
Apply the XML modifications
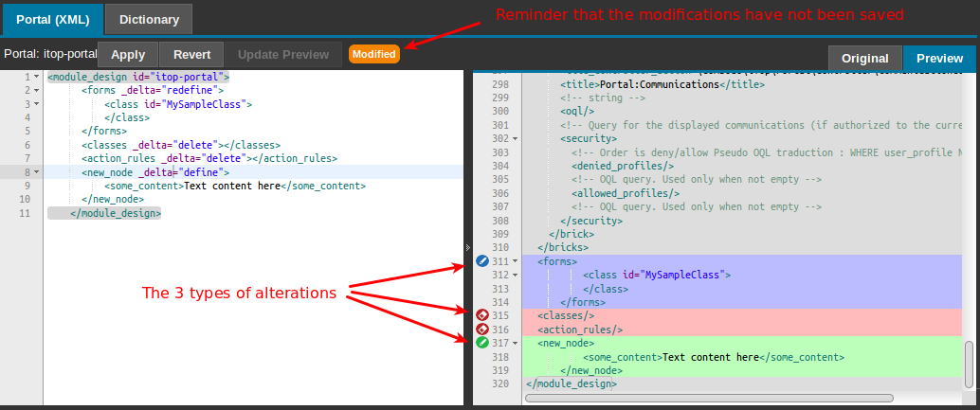pyautogui.click(x=128, y=55)
